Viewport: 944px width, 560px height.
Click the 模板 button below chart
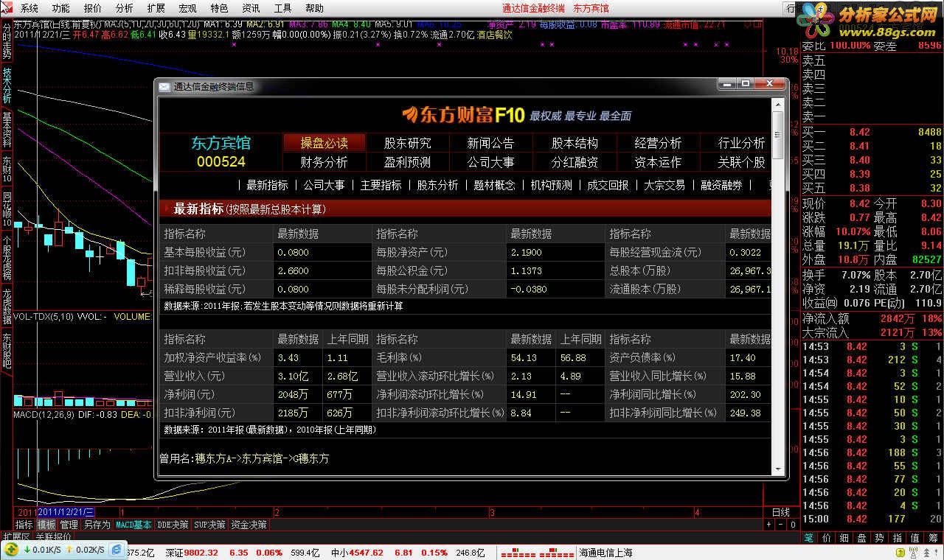(46, 525)
